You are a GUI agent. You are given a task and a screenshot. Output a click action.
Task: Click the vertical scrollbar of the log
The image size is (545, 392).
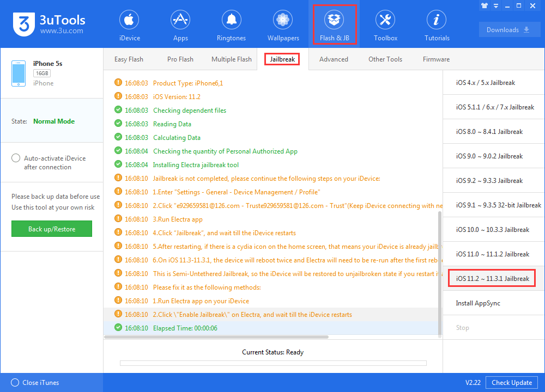click(440, 273)
